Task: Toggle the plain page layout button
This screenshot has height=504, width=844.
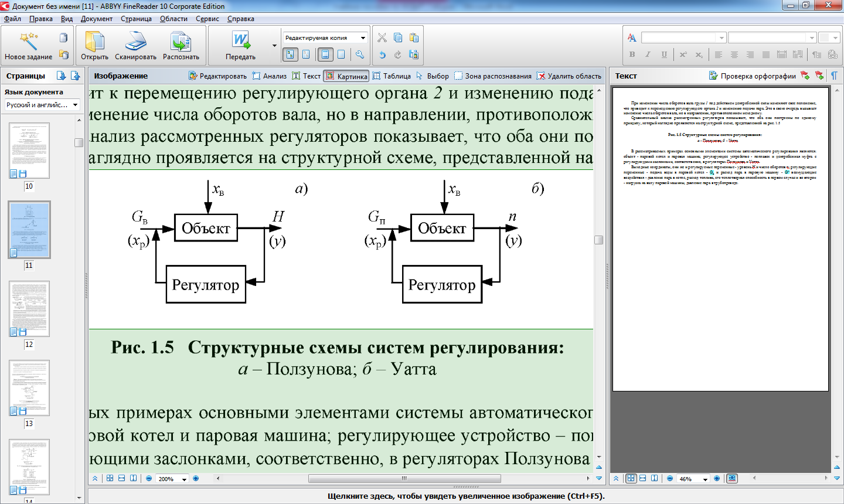Action: (341, 55)
